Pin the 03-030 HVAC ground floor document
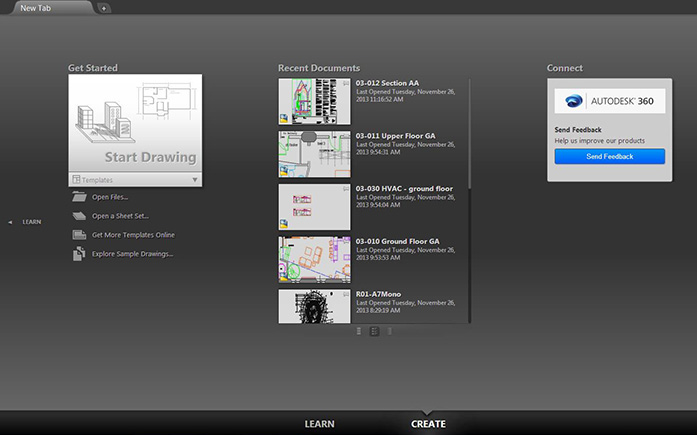The height and width of the screenshot is (435, 698). click(346, 189)
